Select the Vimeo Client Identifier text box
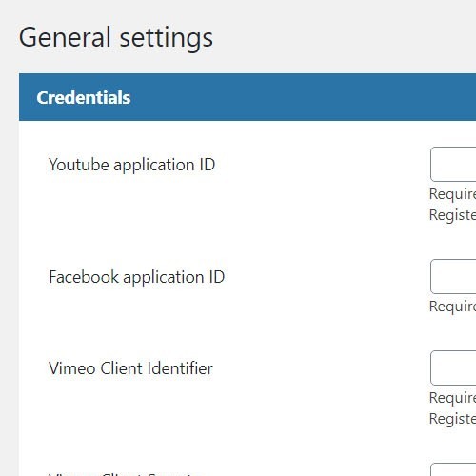The height and width of the screenshot is (476, 476). pos(453,367)
